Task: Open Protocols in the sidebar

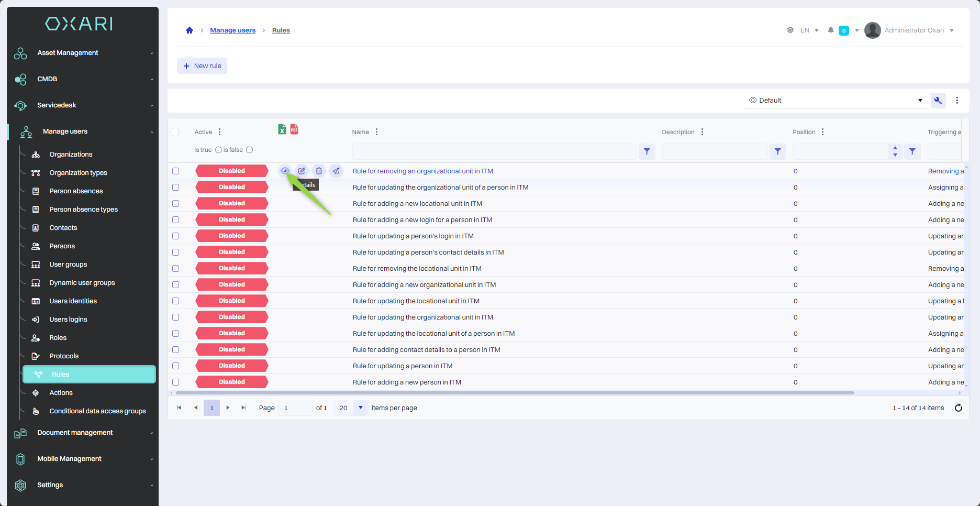Action: 64,356
